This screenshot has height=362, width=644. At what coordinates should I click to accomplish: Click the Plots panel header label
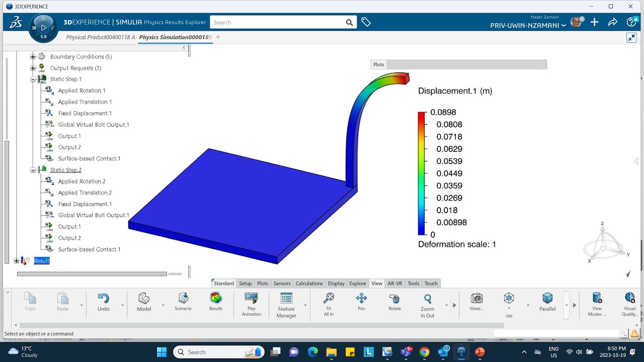[379, 64]
